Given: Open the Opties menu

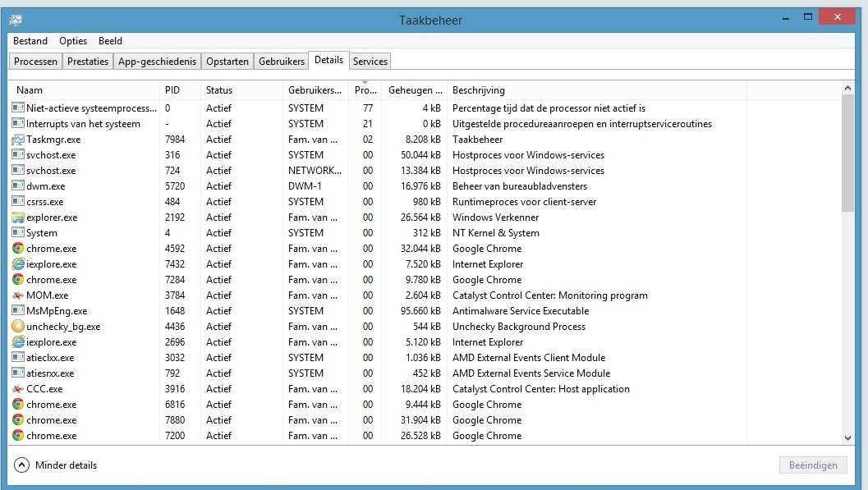Looking at the screenshot, I should point(73,41).
